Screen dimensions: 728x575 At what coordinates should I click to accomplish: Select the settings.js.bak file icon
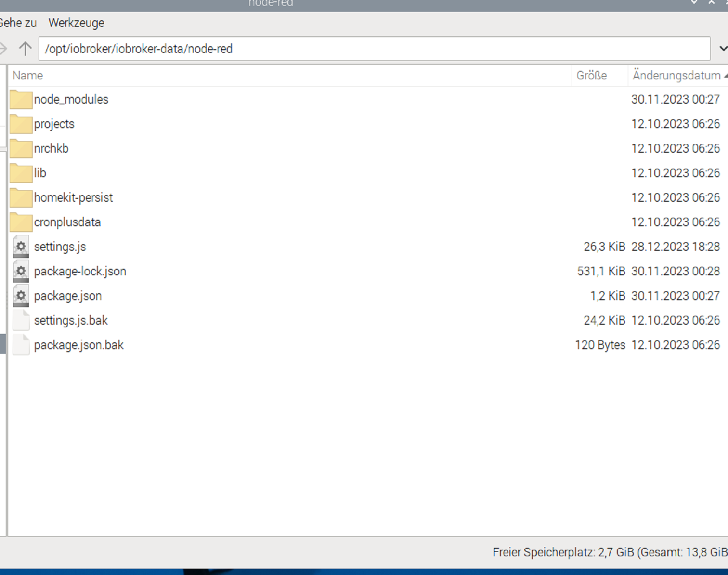21,320
